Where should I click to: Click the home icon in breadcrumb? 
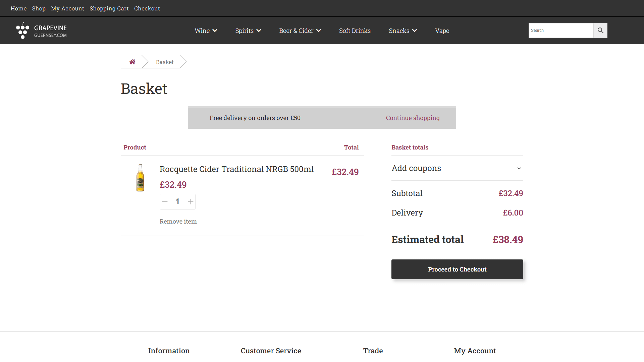[132, 62]
